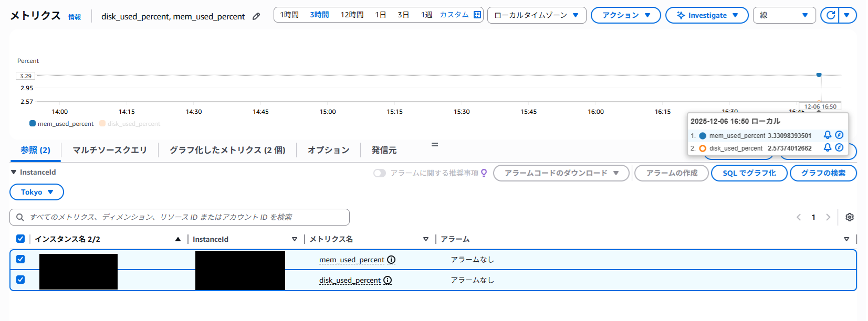Open the table settings gear icon
Viewport: 868px width, 321px height.
coord(850,217)
